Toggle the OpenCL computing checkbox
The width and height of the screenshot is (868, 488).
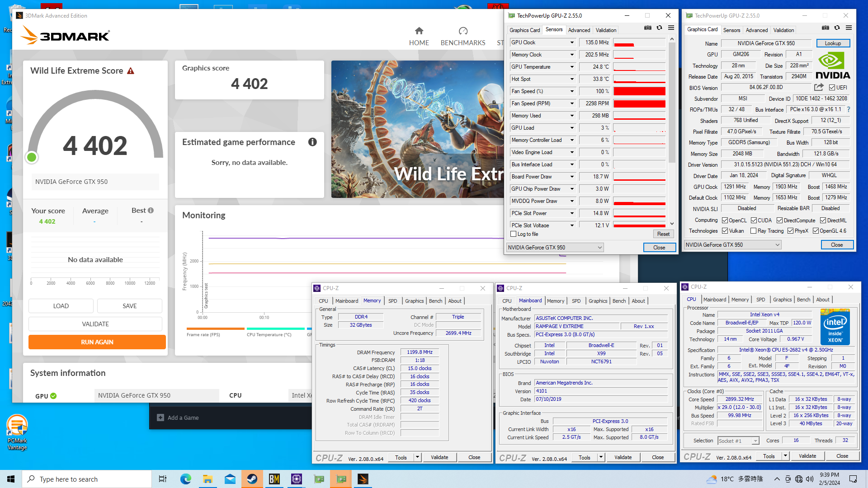click(725, 221)
